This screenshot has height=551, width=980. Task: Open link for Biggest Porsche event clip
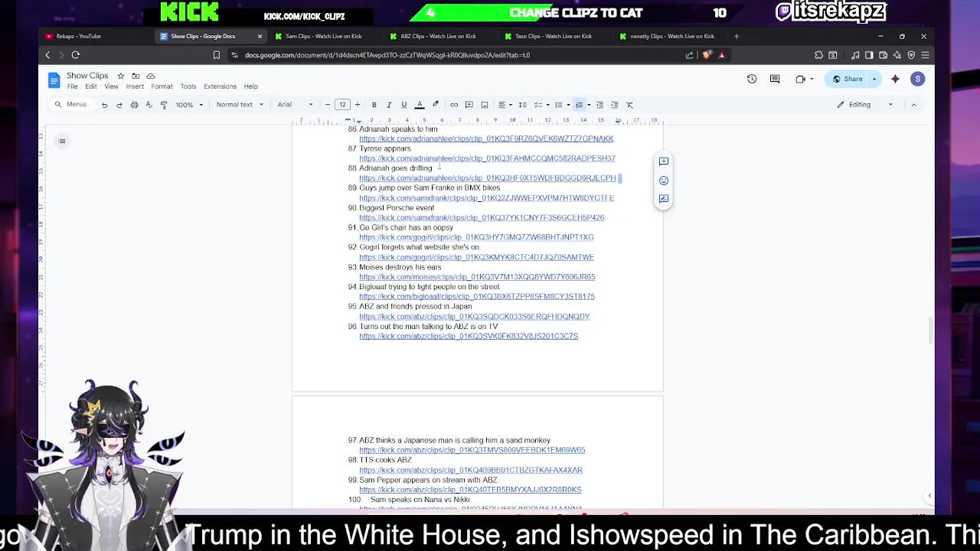[x=482, y=217]
